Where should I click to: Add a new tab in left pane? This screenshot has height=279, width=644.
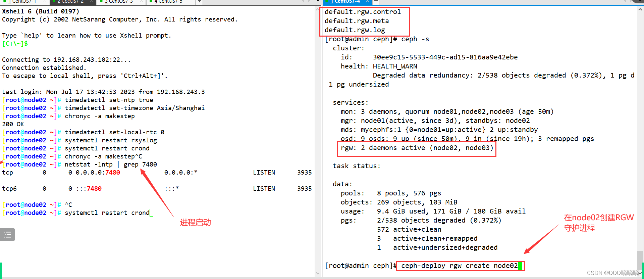(199, 2)
